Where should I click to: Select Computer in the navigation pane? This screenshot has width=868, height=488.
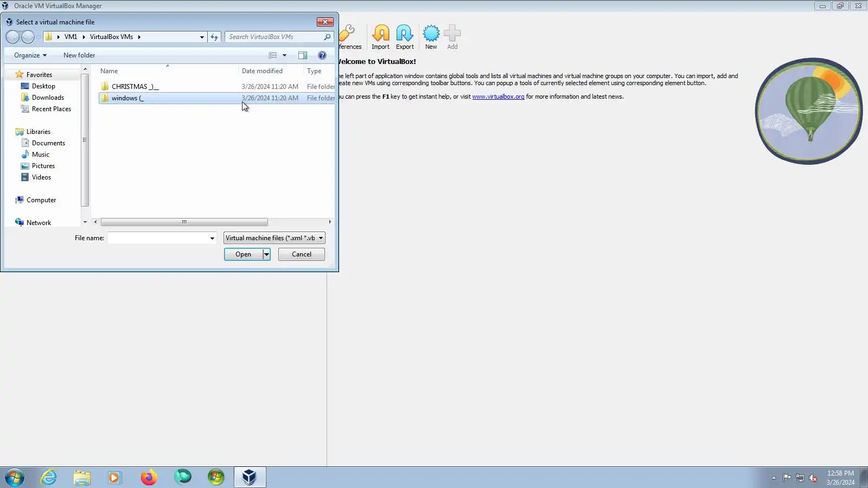coord(41,200)
